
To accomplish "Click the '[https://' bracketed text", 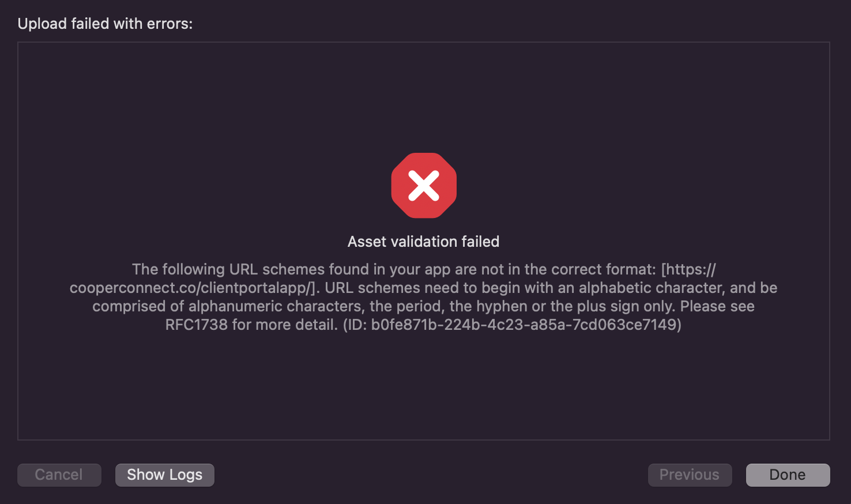I will (688, 269).
